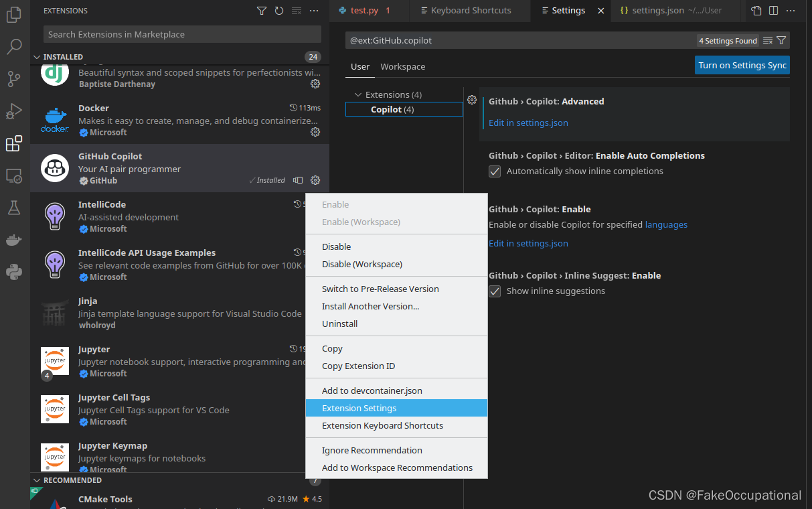Image resolution: width=812 pixels, height=509 pixels.
Task: Manage gear for Docker extension
Action: pos(315,132)
